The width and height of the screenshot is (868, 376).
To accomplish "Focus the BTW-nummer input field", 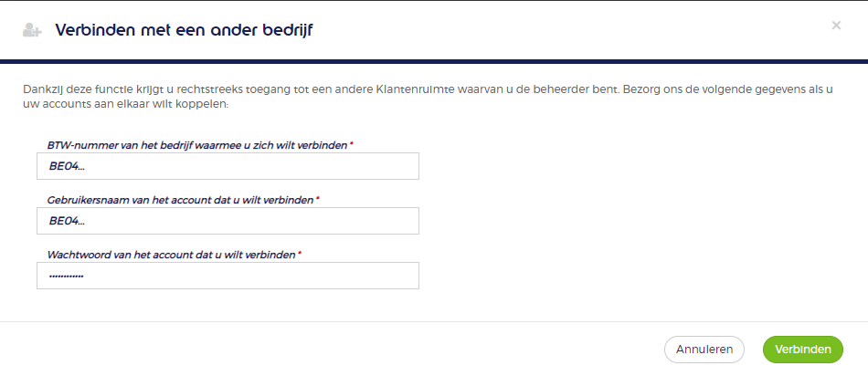I will pyautogui.click(x=228, y=166).
